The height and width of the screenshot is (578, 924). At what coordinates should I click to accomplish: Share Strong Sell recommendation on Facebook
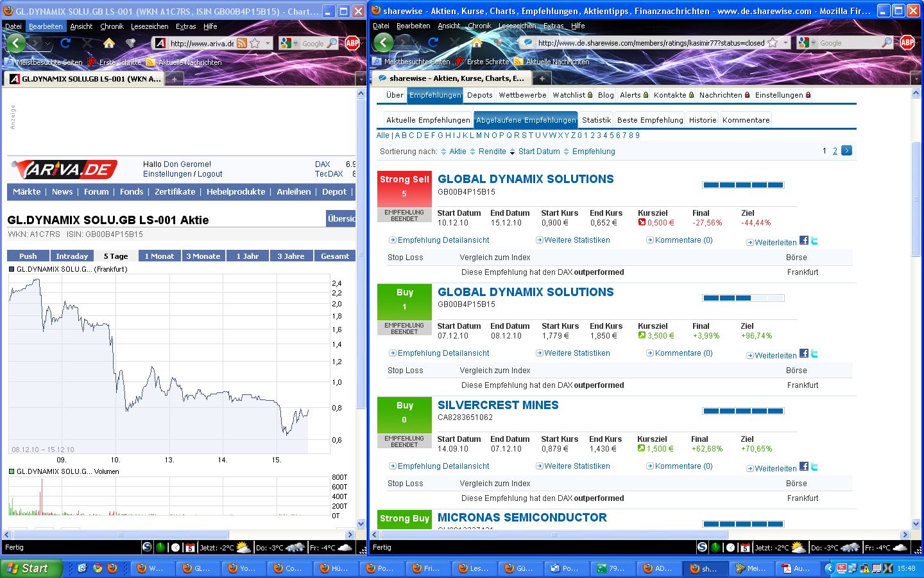pyautogui.click(x=803, y=241)
